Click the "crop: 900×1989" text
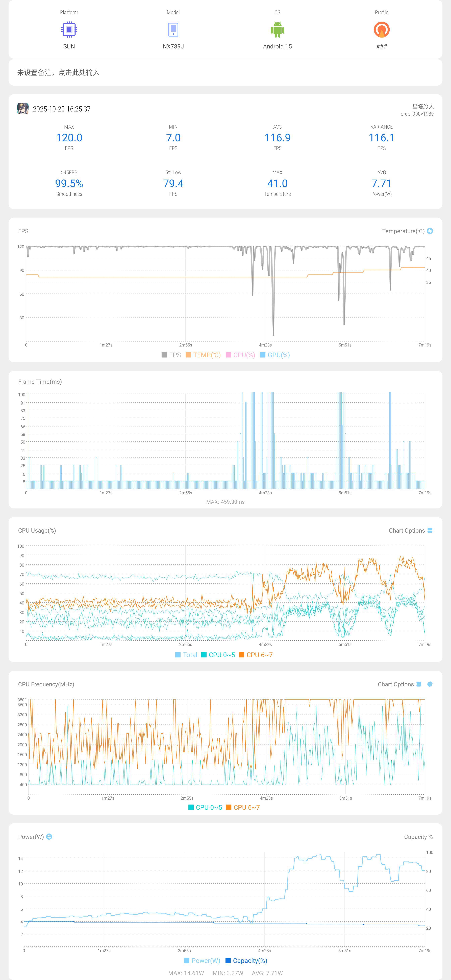 (x=417, y=114)
